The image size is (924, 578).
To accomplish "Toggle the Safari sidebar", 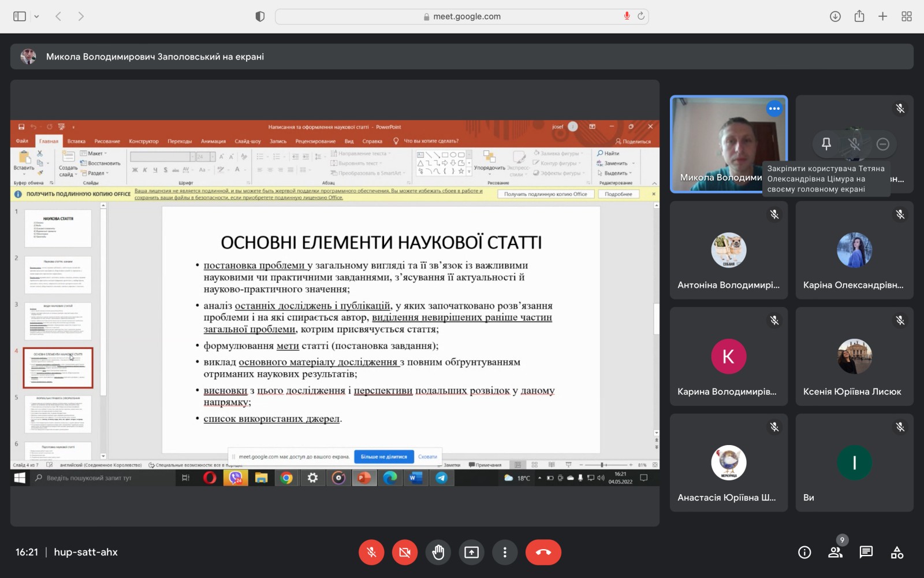I will click(20, 16).
